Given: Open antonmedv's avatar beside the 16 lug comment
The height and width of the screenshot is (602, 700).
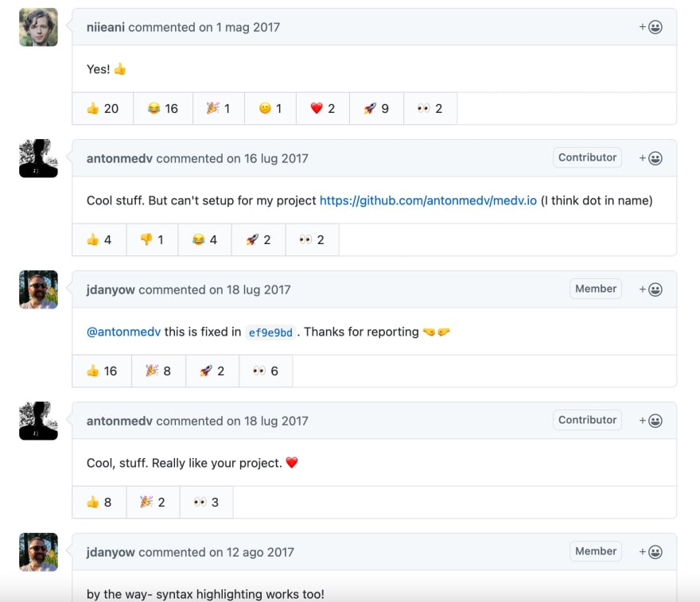Looking at the screenshot, I should pyautogui.click(x=38, y=158).
